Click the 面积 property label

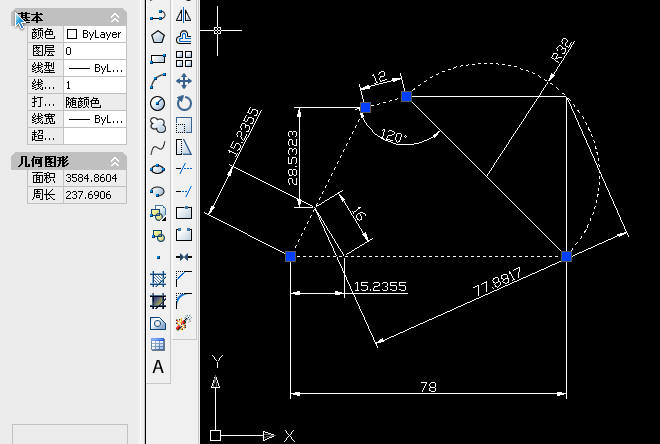(x=43, y=178)
